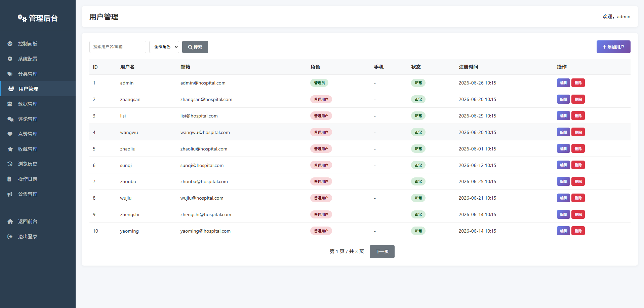The width and height of the screenshot is (644, 308).
Task: Select 数据管理 menu item
Action: tap(38, 104)
